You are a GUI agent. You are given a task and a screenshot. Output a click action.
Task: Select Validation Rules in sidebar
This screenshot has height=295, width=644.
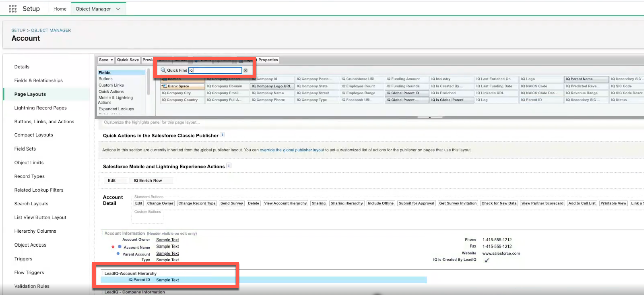32,286
